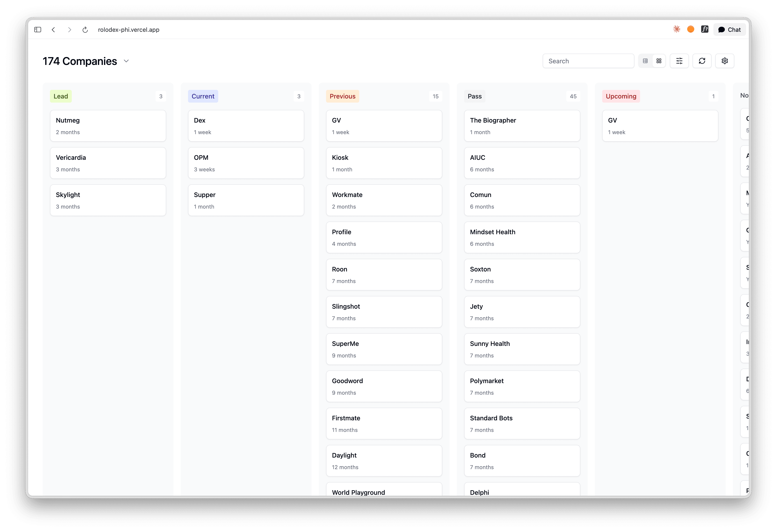The height and width of the screenshot is (532, 777).
Task: Expand the 174 Companies dropdown chevron
Action: click(126, 61)
